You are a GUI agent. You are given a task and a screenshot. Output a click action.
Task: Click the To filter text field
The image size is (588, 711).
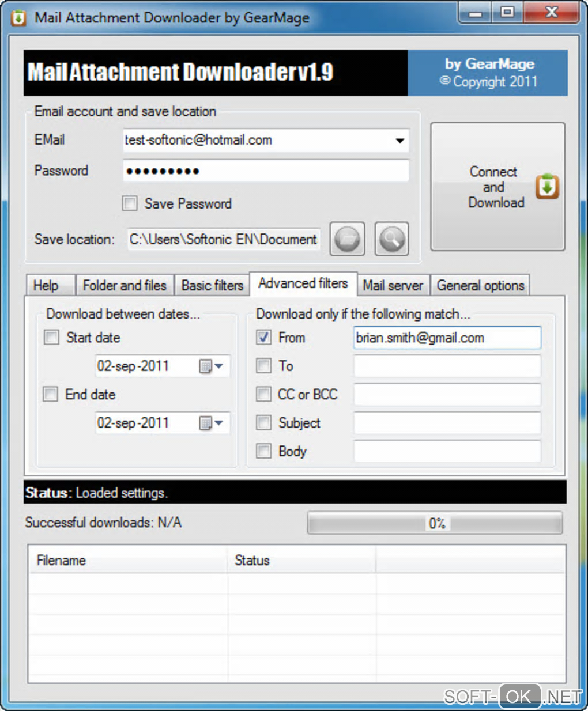pyautogui.click(x=447, y=366)
